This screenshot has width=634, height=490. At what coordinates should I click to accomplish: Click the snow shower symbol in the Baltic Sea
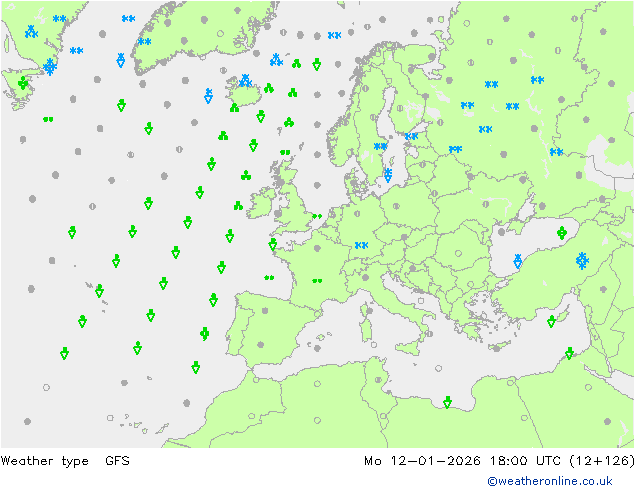pyautogui.click(x=388, y=175)
